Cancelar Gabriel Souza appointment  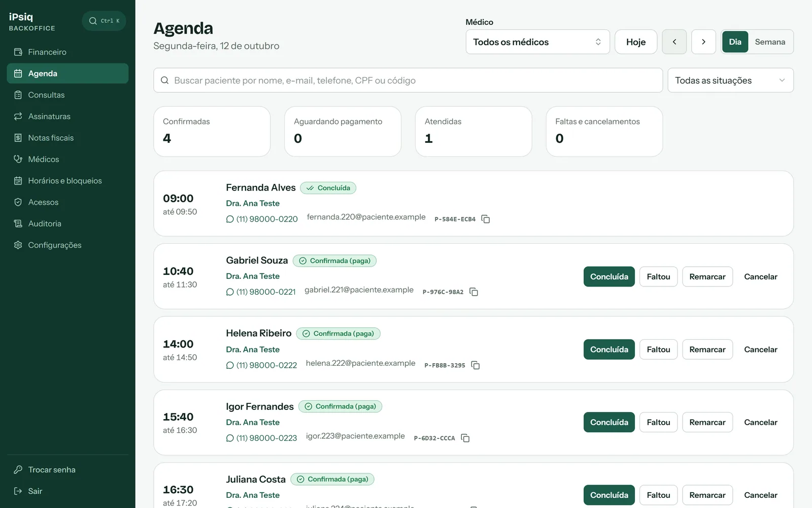(x=761, y=276)
